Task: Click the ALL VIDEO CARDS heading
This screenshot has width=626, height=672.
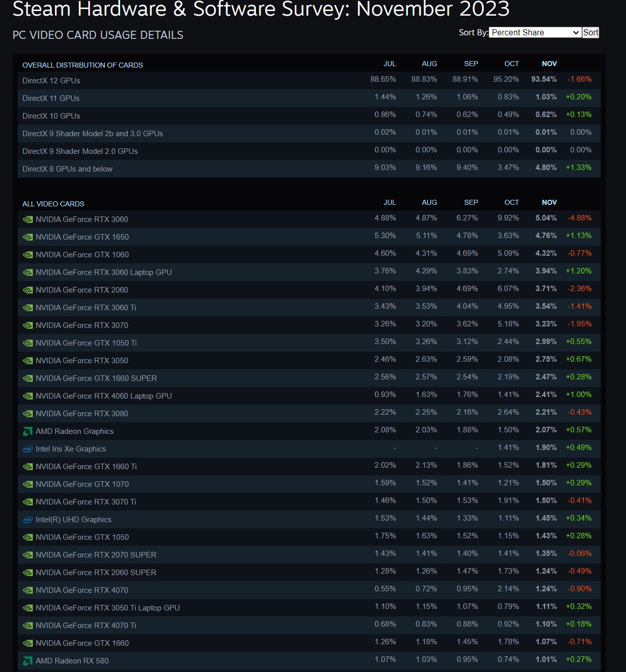Action: [54, 204]
